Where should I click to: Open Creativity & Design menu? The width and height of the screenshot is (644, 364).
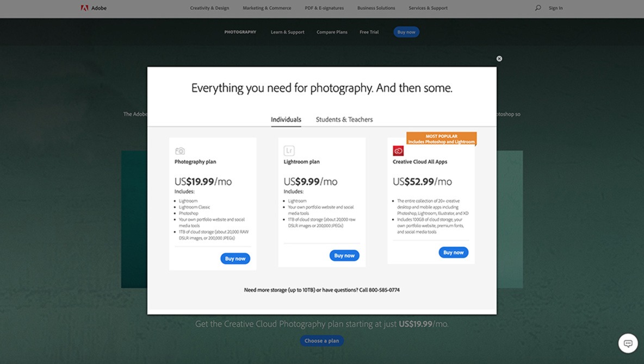point(209,8)
